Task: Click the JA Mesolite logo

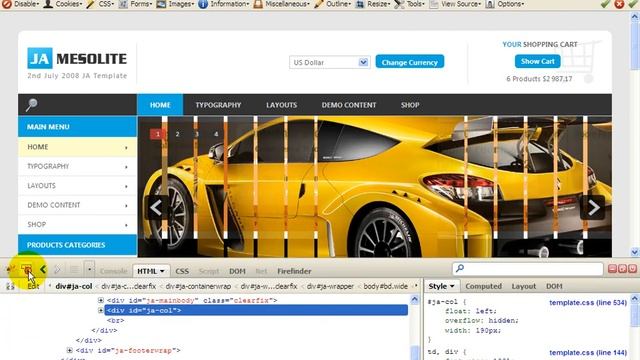Action: [x=77, y=58]
